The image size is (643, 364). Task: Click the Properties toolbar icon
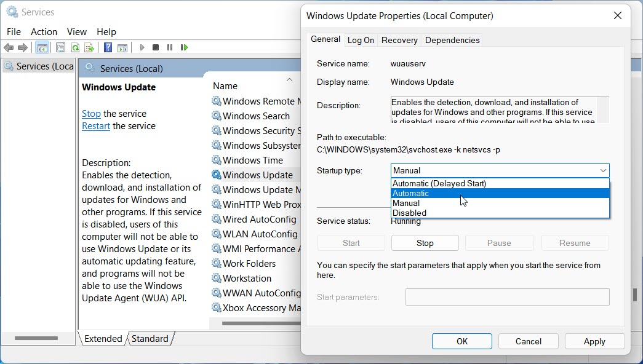60,47
